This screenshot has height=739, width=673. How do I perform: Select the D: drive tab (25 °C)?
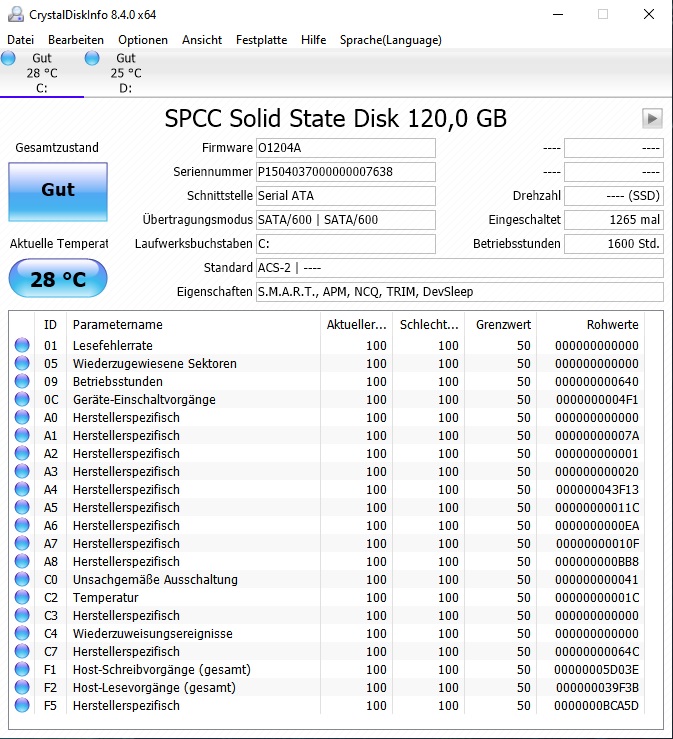tap(126, 73)
